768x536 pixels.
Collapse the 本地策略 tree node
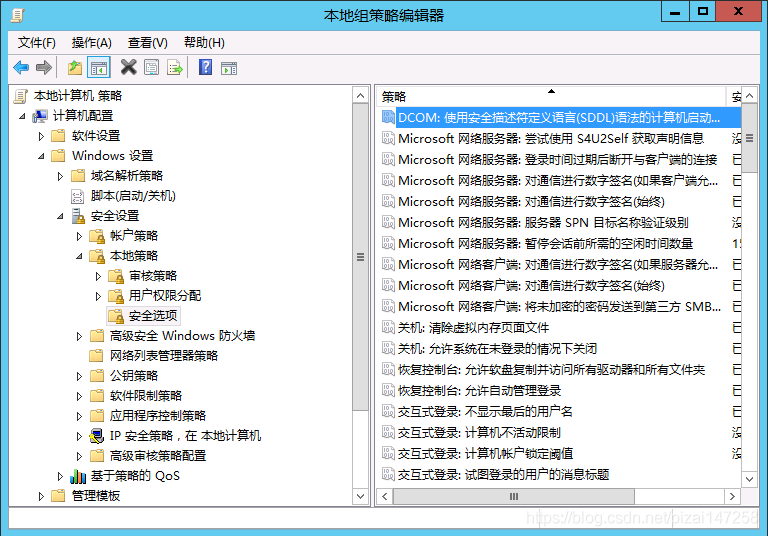(80, 256)
